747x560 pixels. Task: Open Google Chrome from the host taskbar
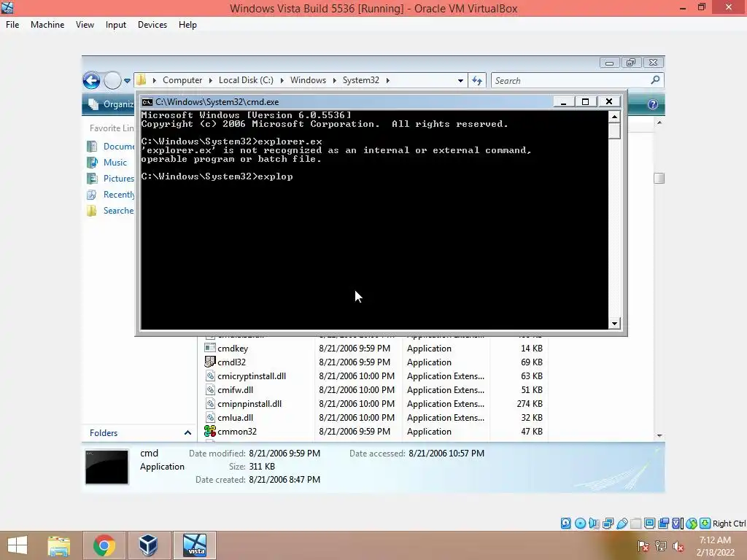pos(104,545)
